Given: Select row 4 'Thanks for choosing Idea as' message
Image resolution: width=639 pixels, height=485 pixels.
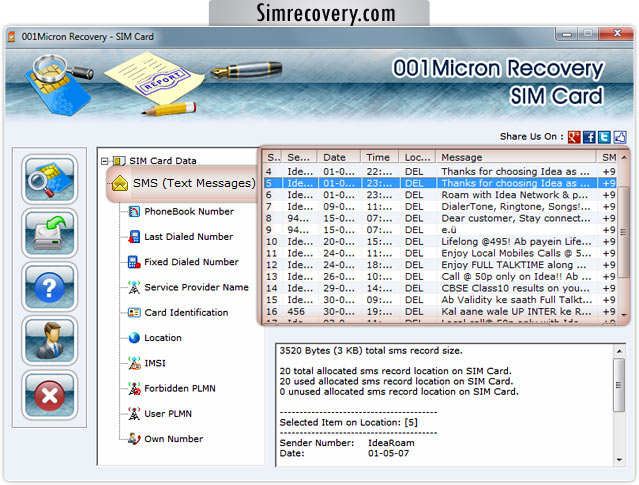Looking at the screenshot, I should coord(440,172).
